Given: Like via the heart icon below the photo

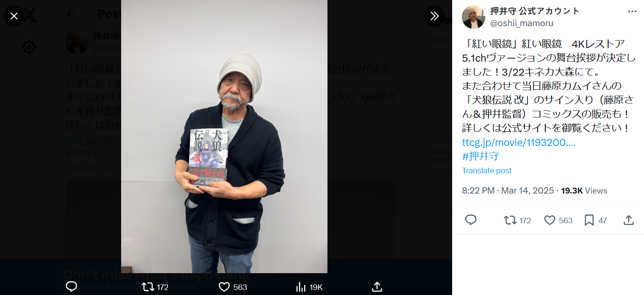Looking at the screenshot, I should coord(233,287).
